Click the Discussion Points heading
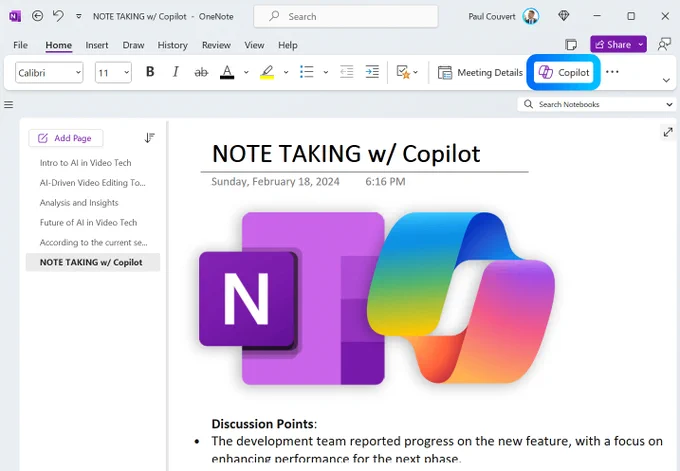Screen dimensions: 680x471 tap(263, 423)
